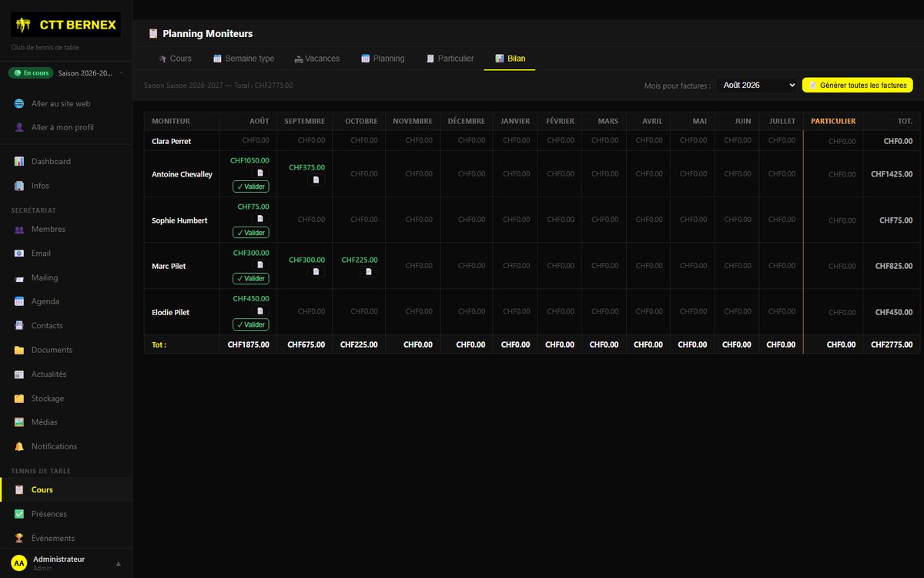Click Générer toutes les factures button
This screenshot has height=578, width=924.
(858, 85)
